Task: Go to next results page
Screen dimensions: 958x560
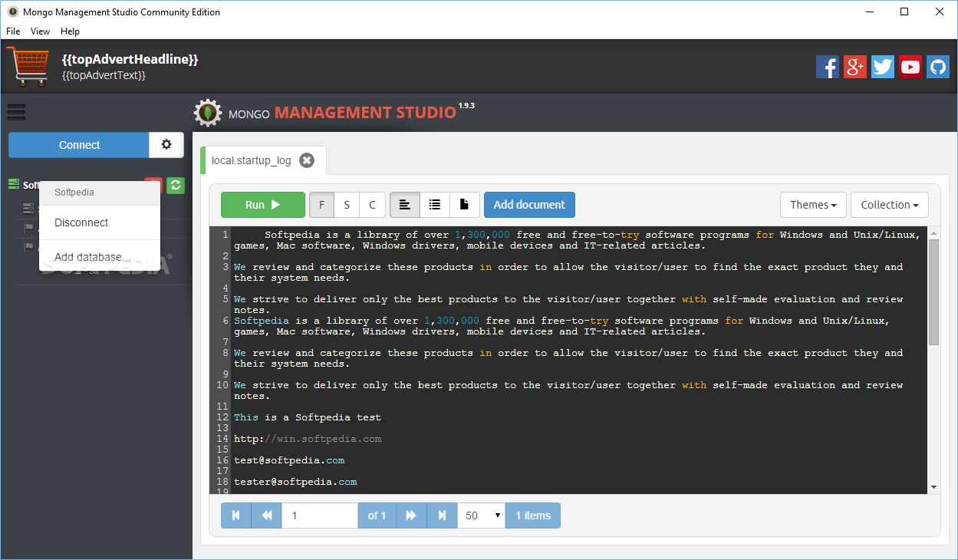Action: (411, 516)
